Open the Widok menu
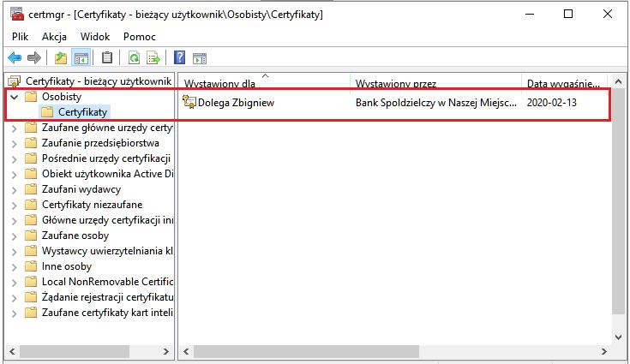The width and height of the screenshot is (630, 364). coord(95,37)
